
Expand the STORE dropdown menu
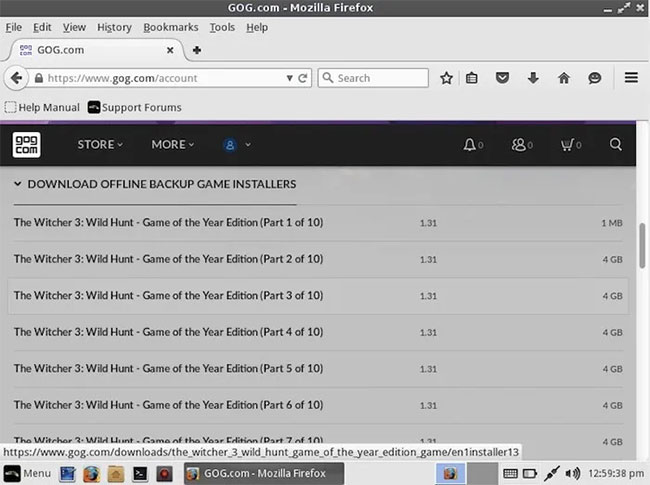tap(100, 145)
